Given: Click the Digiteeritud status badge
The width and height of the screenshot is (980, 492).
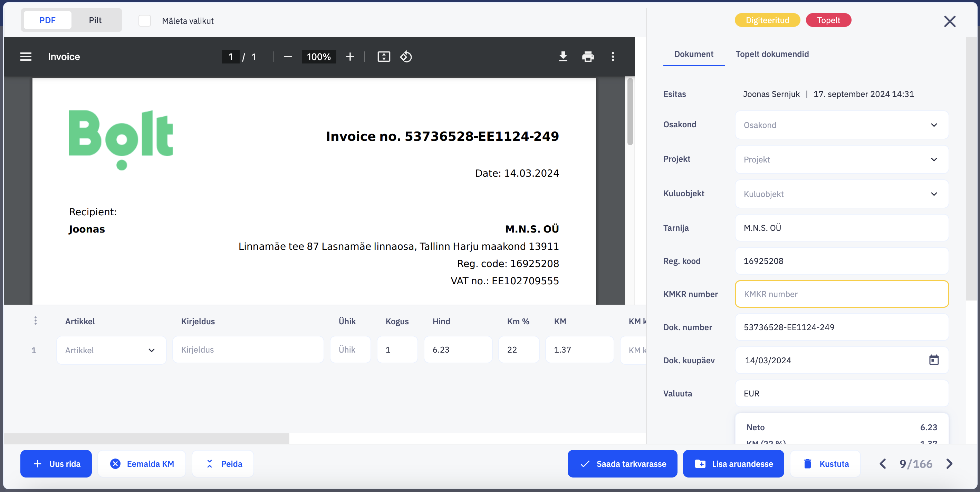Looking at the screenshot, I should click(x=767, y=20).
